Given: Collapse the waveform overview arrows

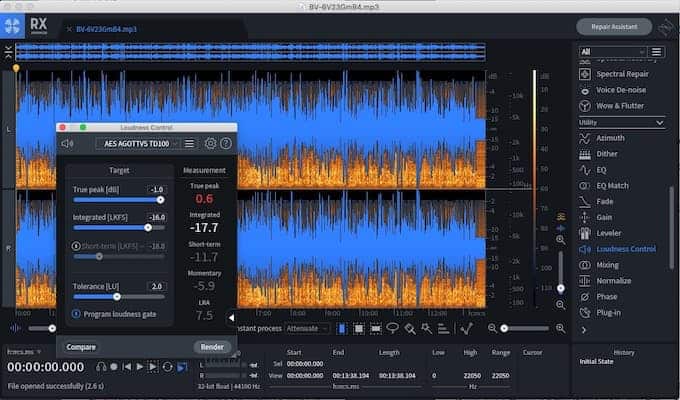Looking at the screenshot, I should [x=8, y=52].
